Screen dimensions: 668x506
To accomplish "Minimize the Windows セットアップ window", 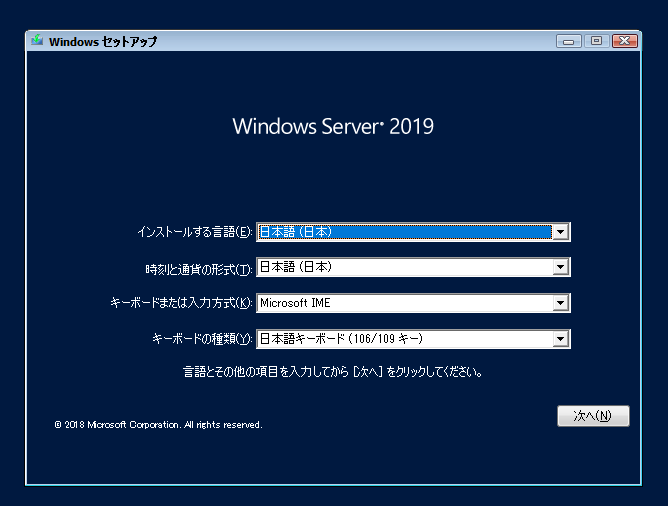I will [x=568, y=41].
